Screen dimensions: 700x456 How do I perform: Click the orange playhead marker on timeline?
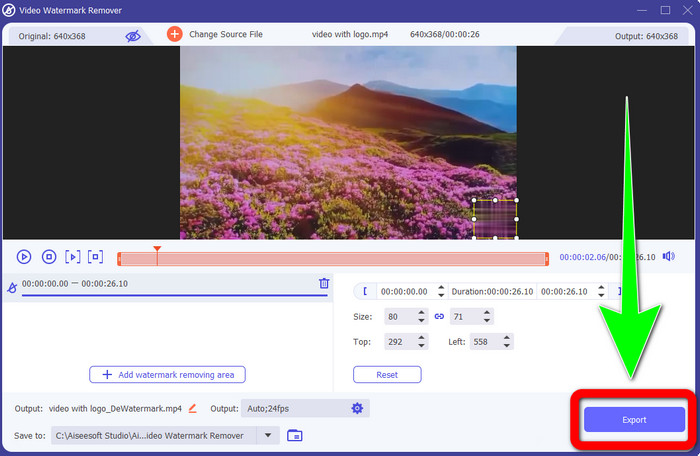point(157,249)
